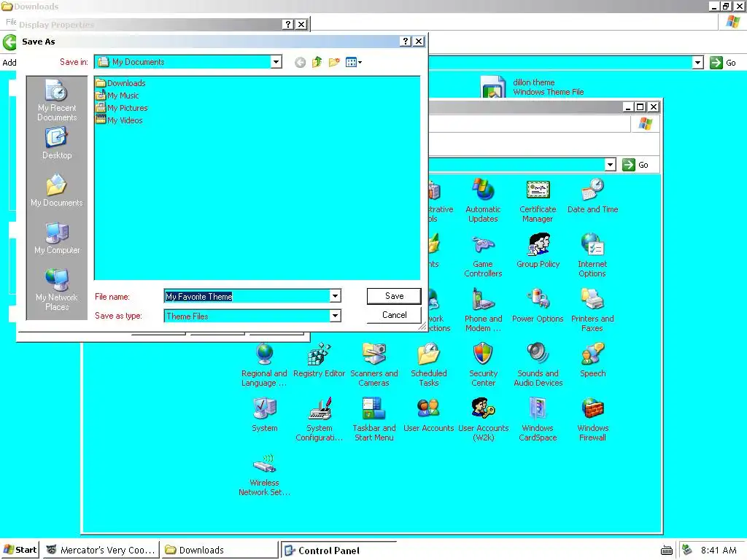This screenshot has height=560, width=747.
Task: Open Scanners and Cameras
Action: 374,365
